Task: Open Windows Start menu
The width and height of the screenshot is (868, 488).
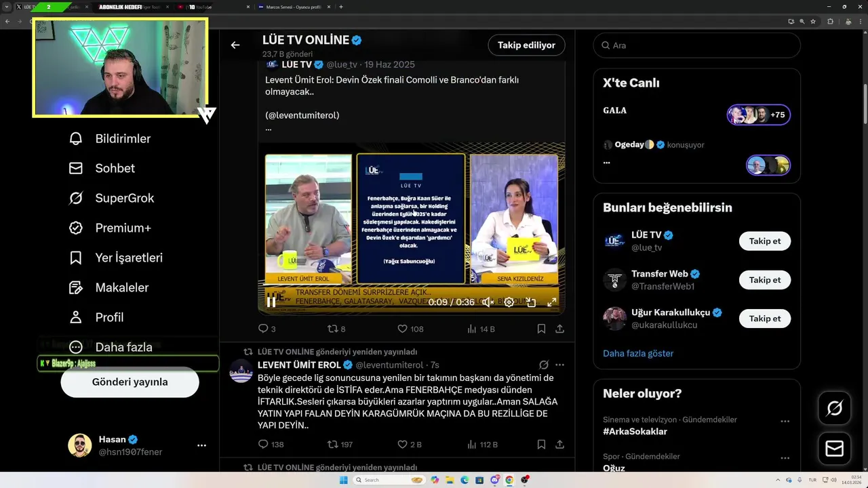Action: pyautogui.click(x=344, y=480)
